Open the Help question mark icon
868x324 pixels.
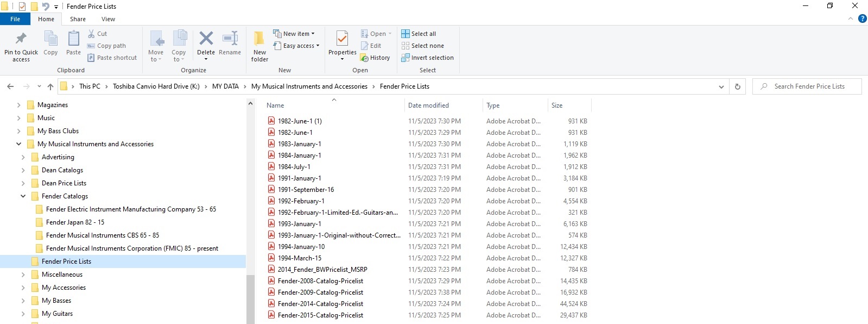[862, 18]
